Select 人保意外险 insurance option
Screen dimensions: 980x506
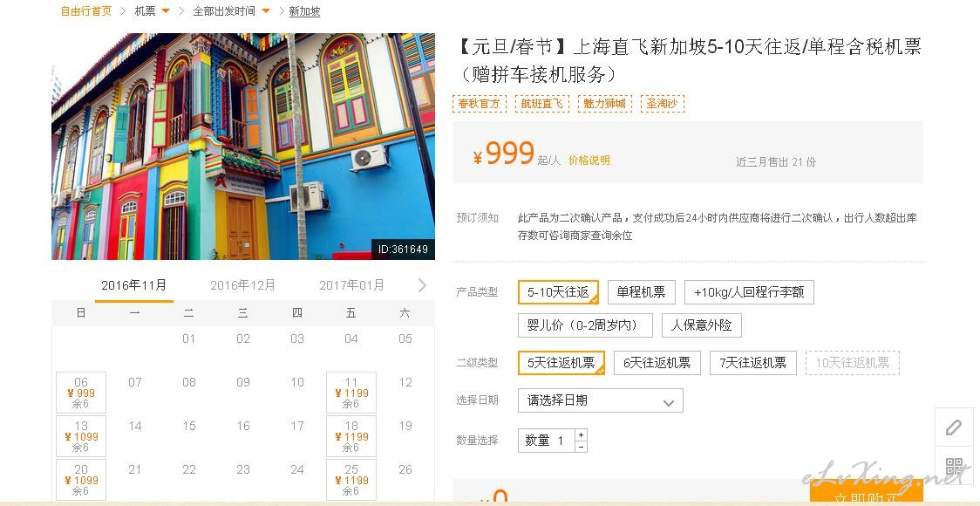coord(701,325)
